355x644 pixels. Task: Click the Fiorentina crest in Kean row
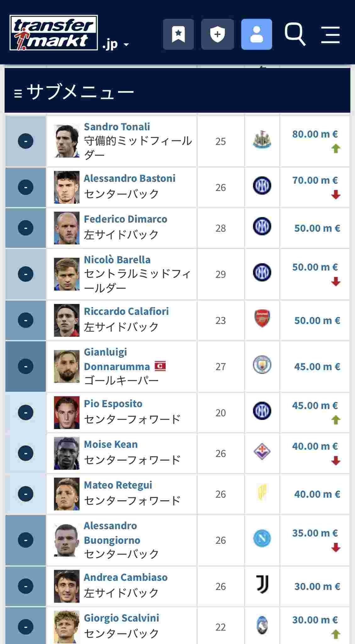262,452
